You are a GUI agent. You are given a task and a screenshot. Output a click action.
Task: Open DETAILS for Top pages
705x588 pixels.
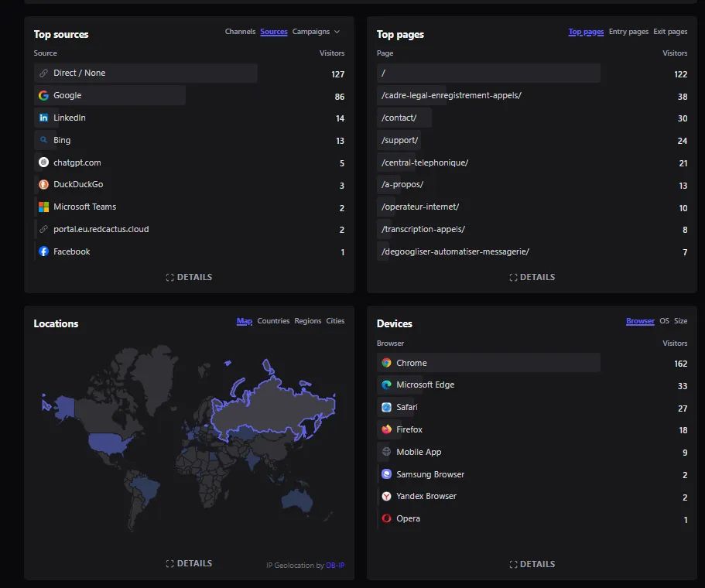pyautogui.click(x=532, y=278)
